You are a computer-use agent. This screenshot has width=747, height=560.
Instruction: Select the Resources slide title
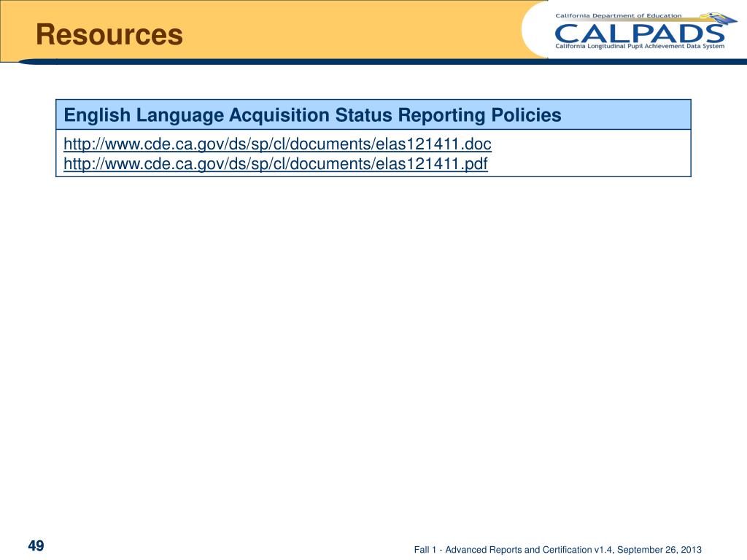click(109, 35)
